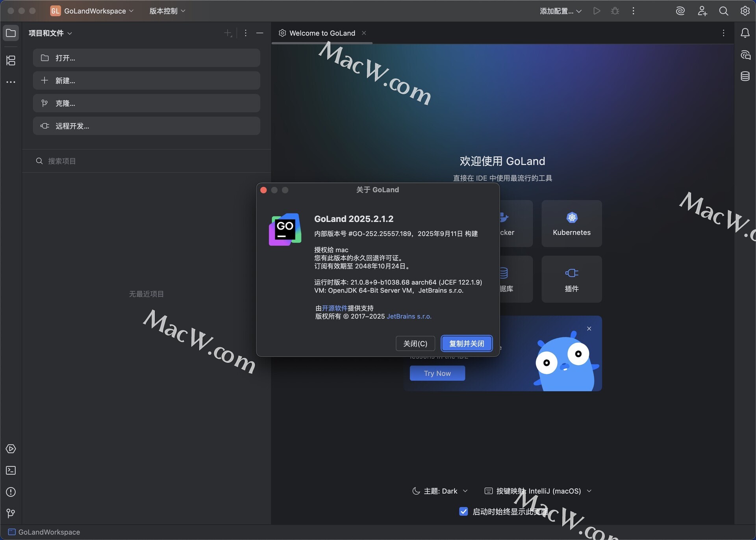Open the 开源软件 link

tap(335, 308)
